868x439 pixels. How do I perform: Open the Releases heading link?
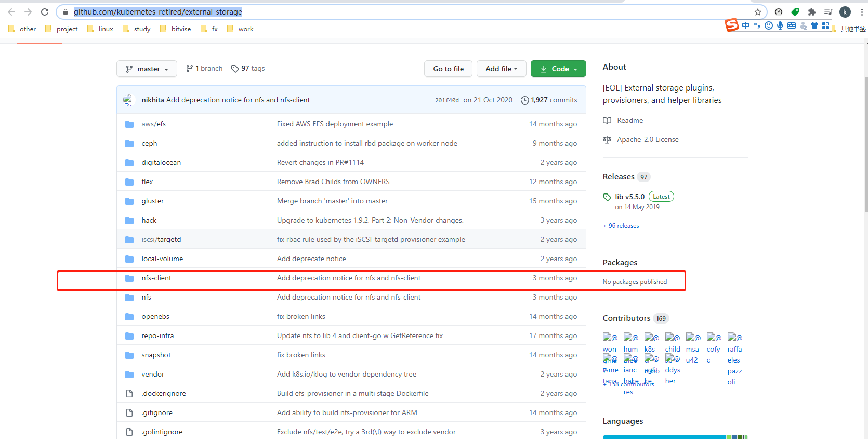click(626, 177)
